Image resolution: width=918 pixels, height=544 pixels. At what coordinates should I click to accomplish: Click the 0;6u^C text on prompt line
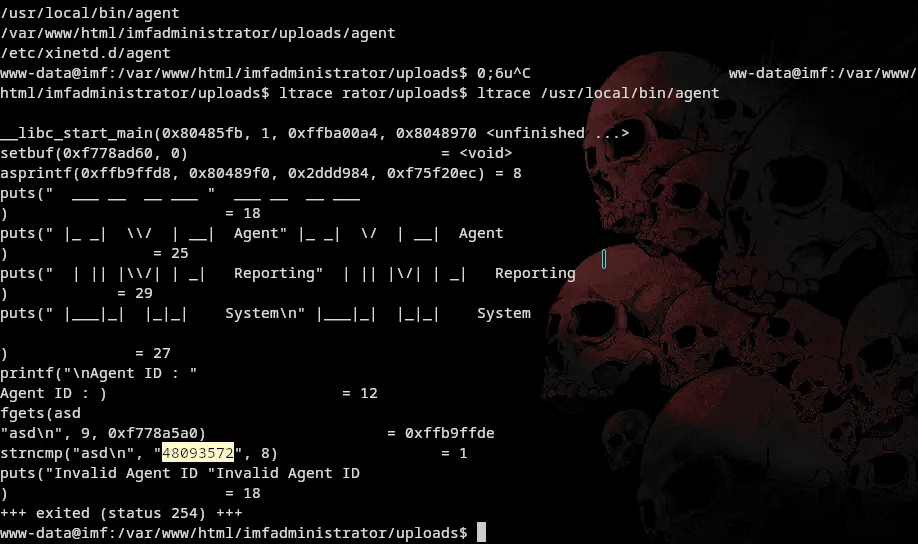pos(503,73)
